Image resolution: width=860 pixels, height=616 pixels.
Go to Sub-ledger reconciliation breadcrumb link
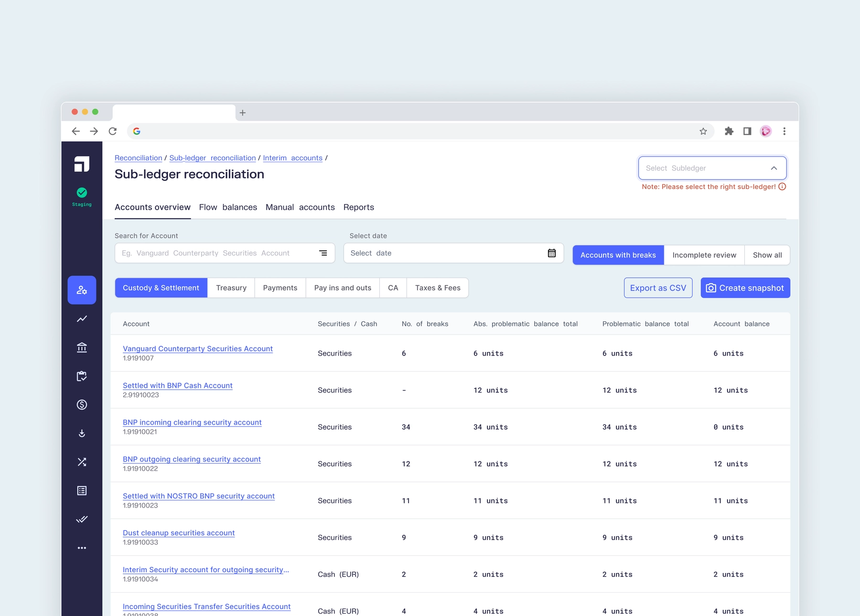click(x=213, y=158)
